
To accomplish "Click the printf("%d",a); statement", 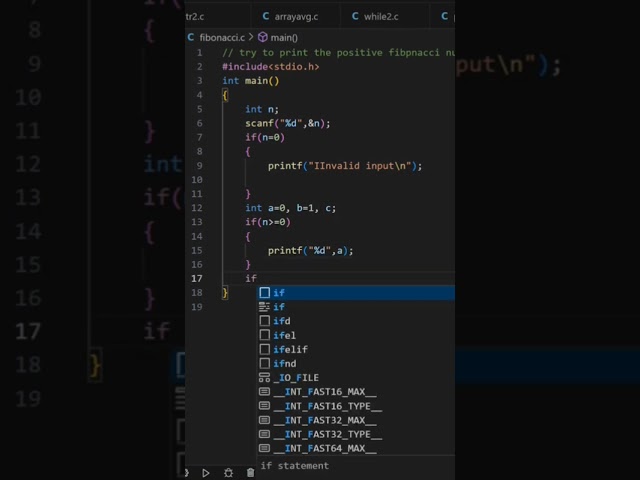I will click(x=310, y=250).
